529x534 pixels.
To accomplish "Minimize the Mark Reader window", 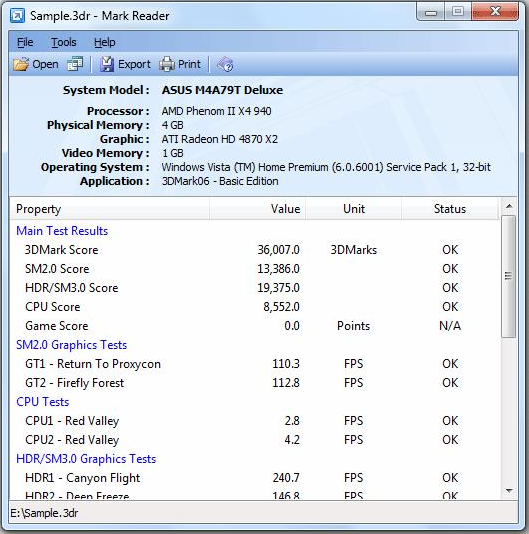I will [431, 13].
